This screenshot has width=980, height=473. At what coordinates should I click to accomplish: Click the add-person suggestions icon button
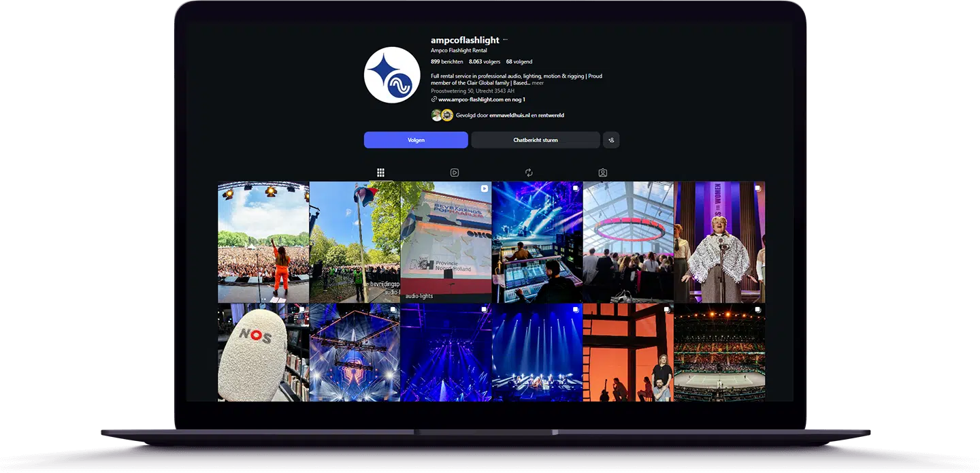pyautogui.click(x=611, y=140)
